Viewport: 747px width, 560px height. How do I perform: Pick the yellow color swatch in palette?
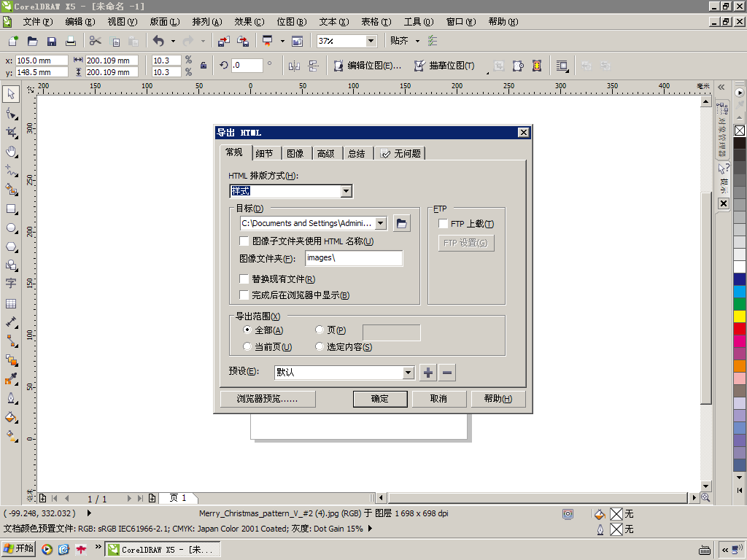point(740,316)
